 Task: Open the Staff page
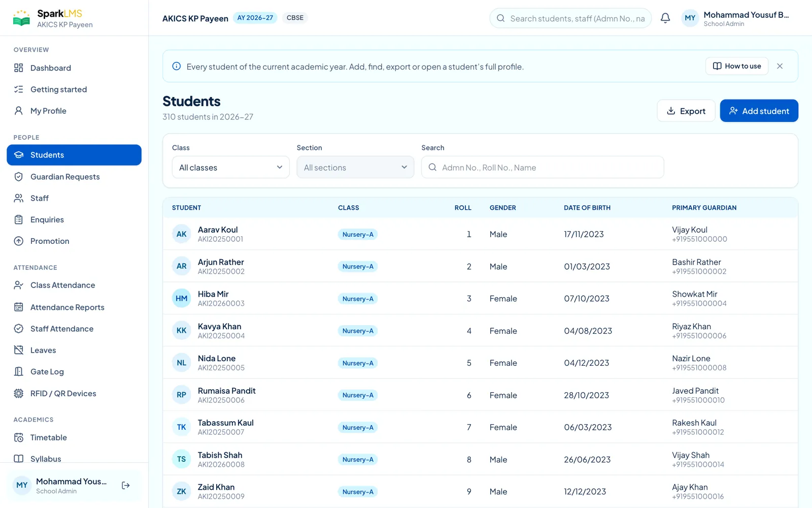click(x=74, y=198)
